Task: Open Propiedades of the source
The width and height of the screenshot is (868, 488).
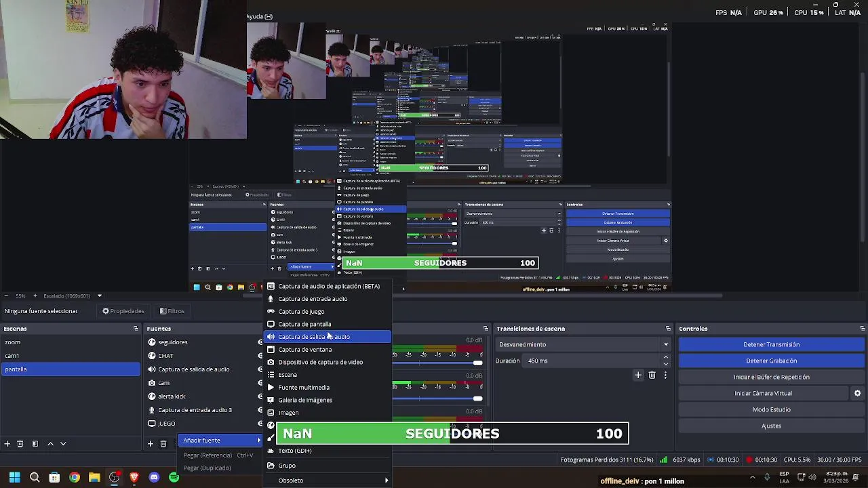Action: click(123, 311)
